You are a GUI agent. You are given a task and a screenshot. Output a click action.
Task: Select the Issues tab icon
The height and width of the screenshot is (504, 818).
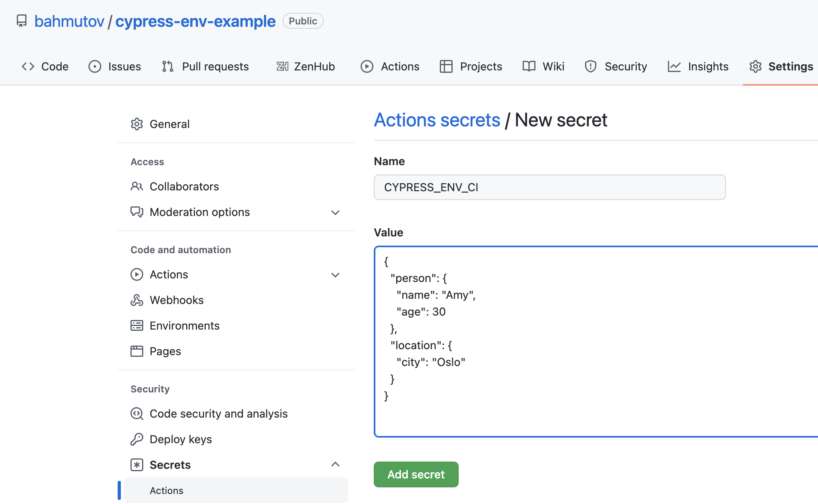tap(94, 66)
